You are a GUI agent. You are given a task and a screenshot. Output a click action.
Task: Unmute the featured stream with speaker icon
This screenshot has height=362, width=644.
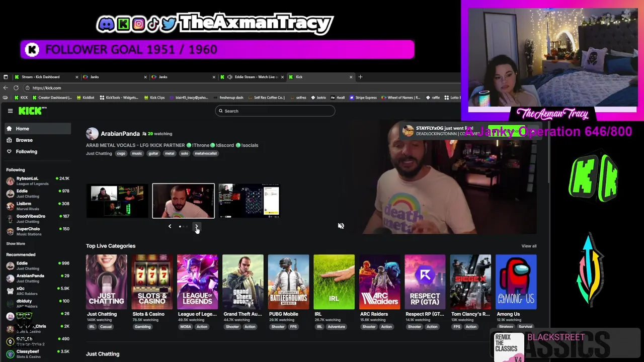[x=341, y=226]
